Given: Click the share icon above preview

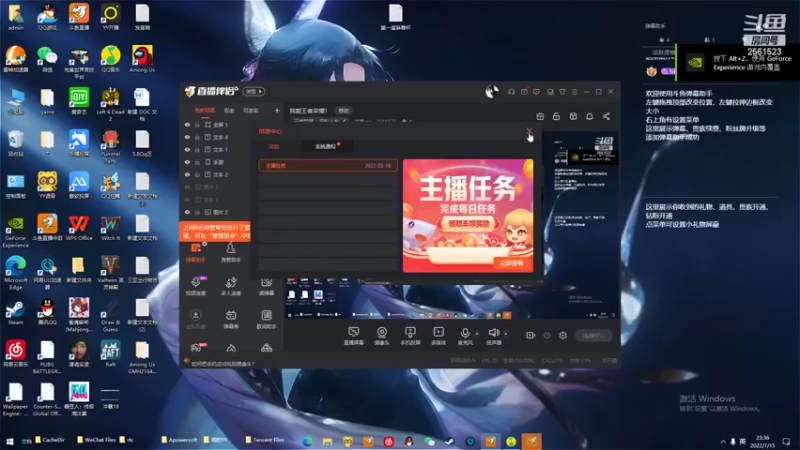Looking at the screenshot, I should [606, 116].
